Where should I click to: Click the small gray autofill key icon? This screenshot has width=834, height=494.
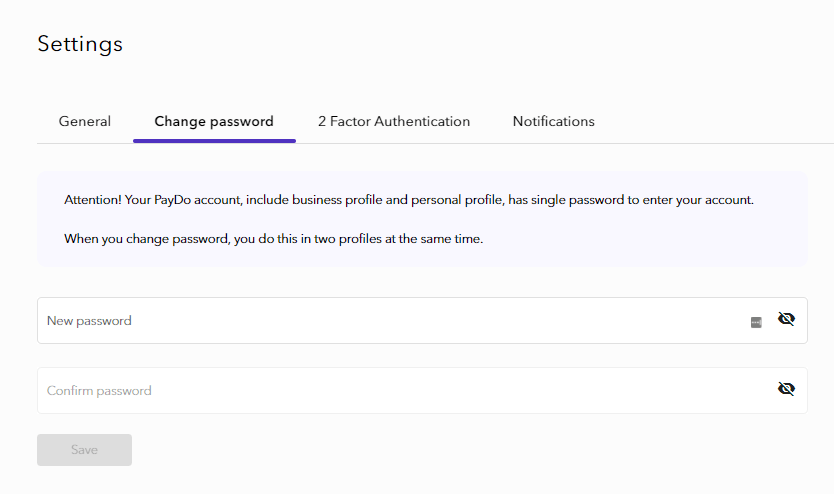click(756, 322)
